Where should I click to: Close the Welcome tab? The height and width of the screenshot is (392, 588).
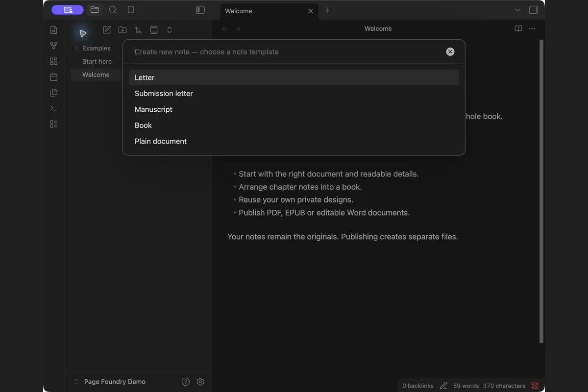point(311,11)
